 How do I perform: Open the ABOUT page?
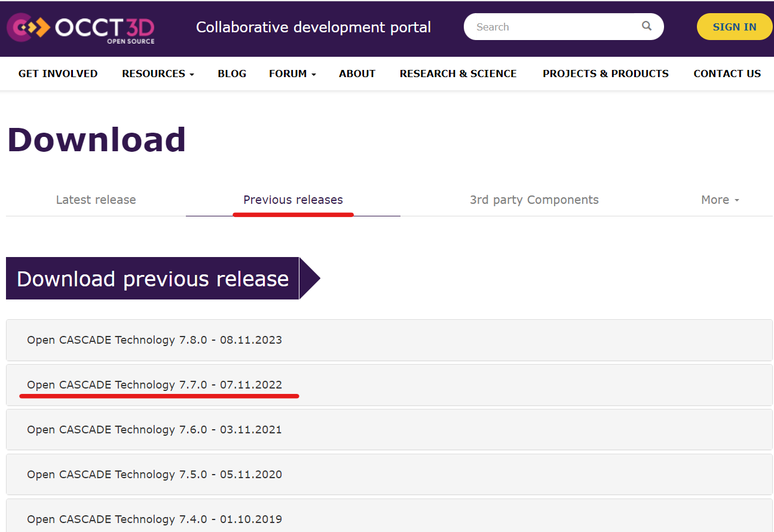click(x=357, y=74)
